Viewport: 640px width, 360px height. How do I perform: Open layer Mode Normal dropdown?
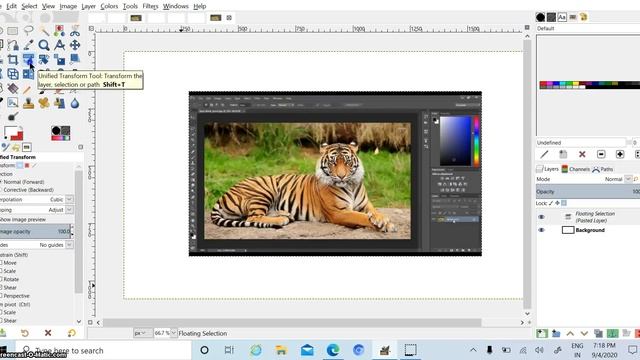click(x=628, y=179)
